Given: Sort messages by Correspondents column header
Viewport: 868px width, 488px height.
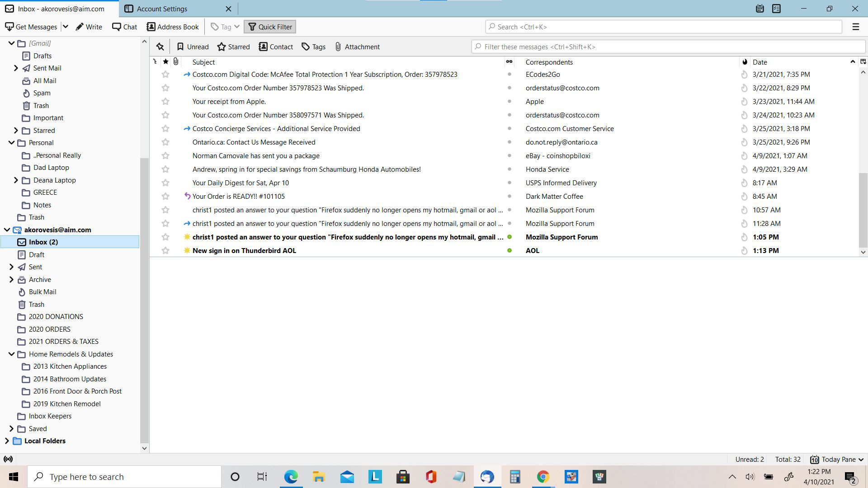Looking at the screenshot, I should coord(549,62).
